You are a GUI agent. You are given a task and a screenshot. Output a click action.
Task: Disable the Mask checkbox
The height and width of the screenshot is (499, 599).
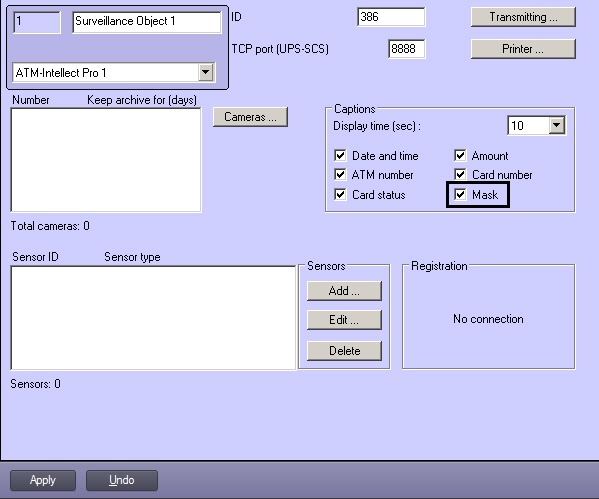click(x=460, y=194)
